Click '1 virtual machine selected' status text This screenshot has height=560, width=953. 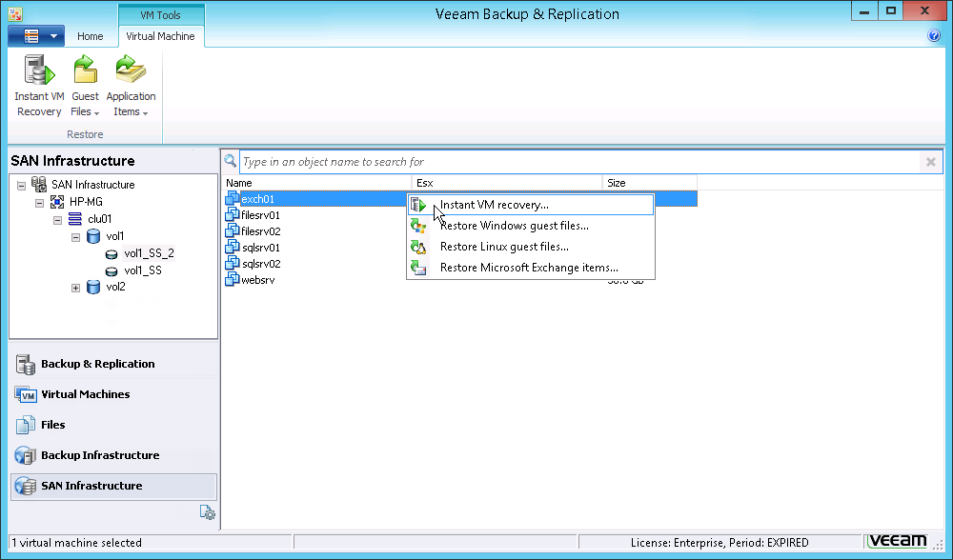(76, 543)
